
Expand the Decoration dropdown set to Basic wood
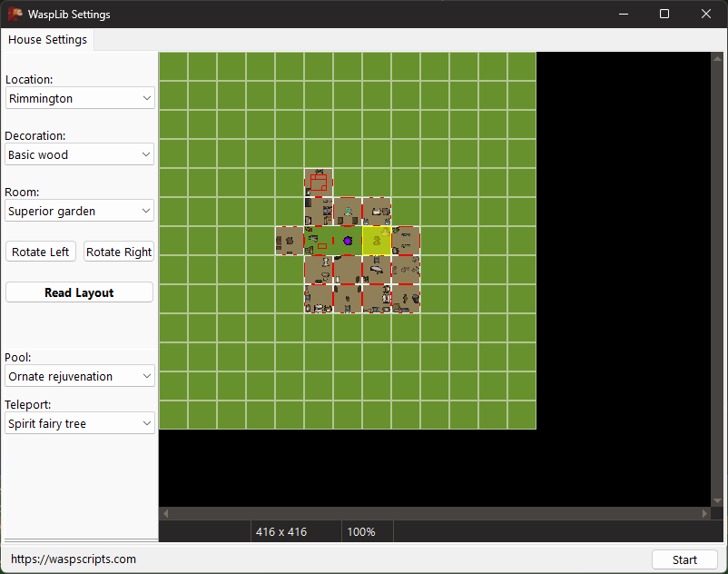80,154
